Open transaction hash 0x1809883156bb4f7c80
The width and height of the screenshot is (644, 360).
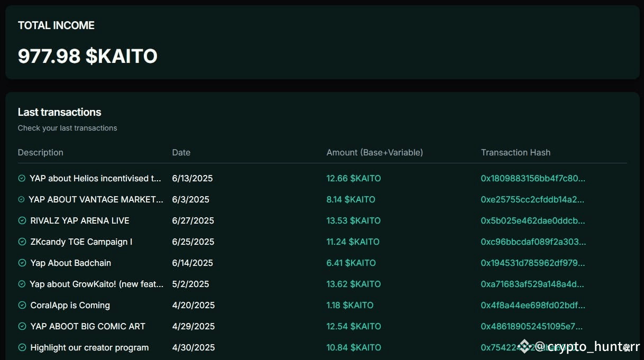coord(533,179)
